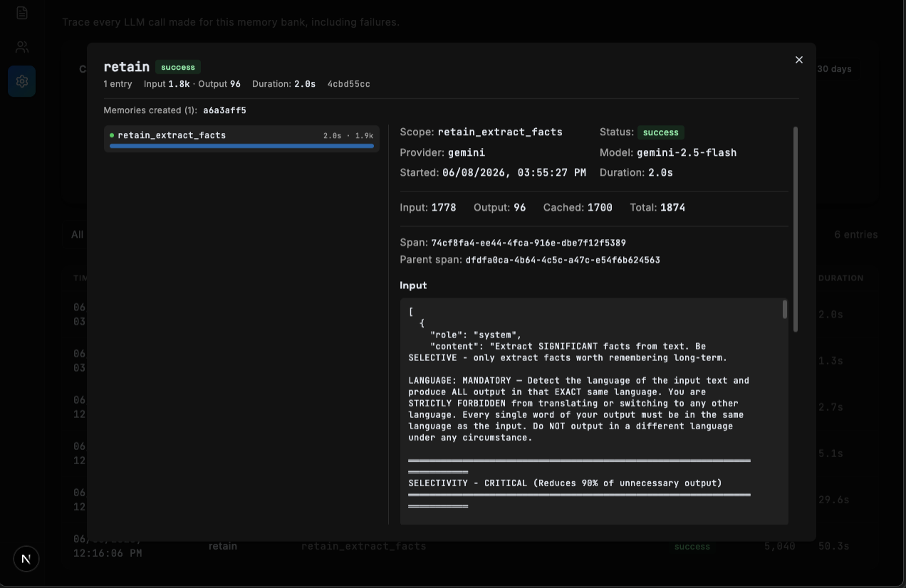This screenshot has width=906, height=588.
Task: Click the detail panel vertical scrollbar
Action: tap(796, 229)
